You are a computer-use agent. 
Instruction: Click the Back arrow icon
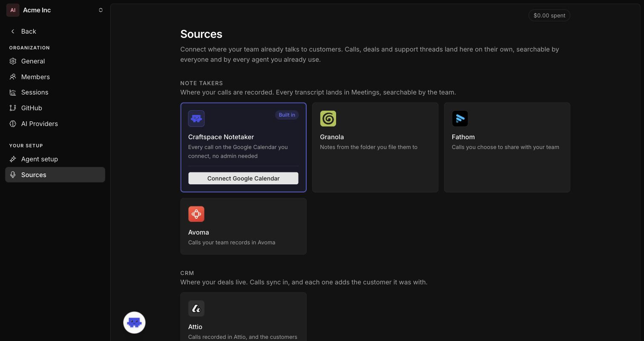pos(13,32)
